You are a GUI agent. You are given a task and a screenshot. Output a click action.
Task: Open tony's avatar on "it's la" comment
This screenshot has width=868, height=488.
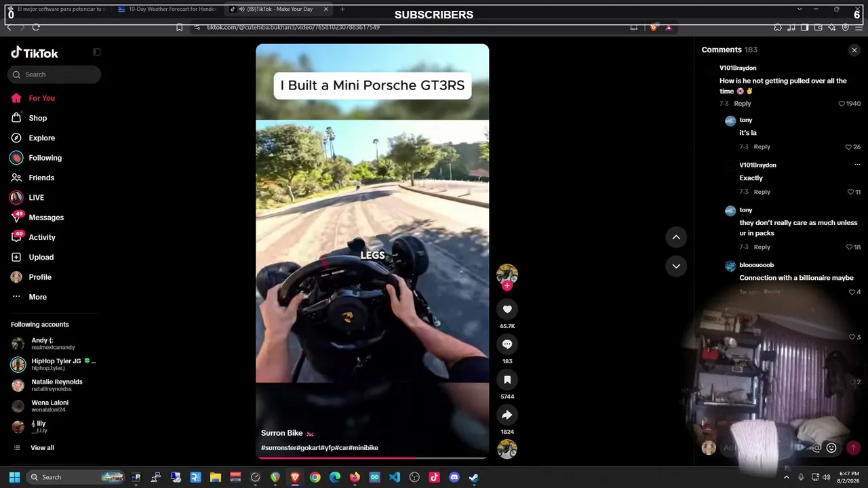pyautogui.click(x=730, y=121)
